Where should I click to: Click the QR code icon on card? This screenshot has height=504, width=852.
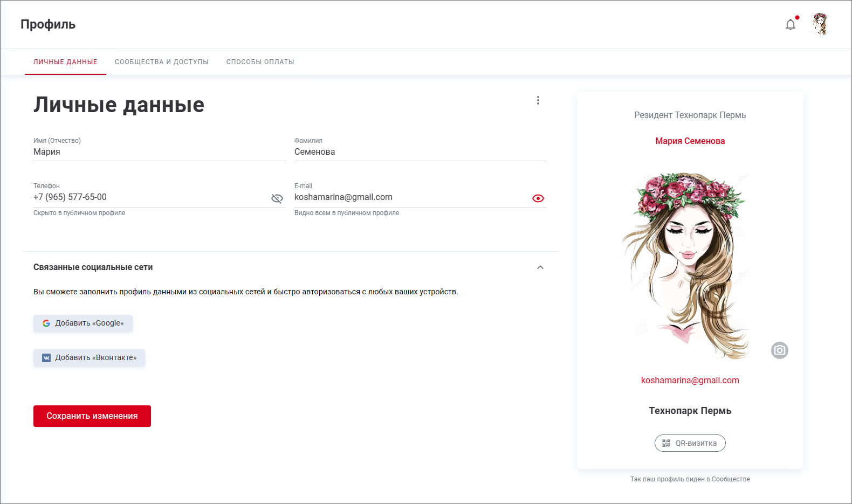click(x=667, y=443)
